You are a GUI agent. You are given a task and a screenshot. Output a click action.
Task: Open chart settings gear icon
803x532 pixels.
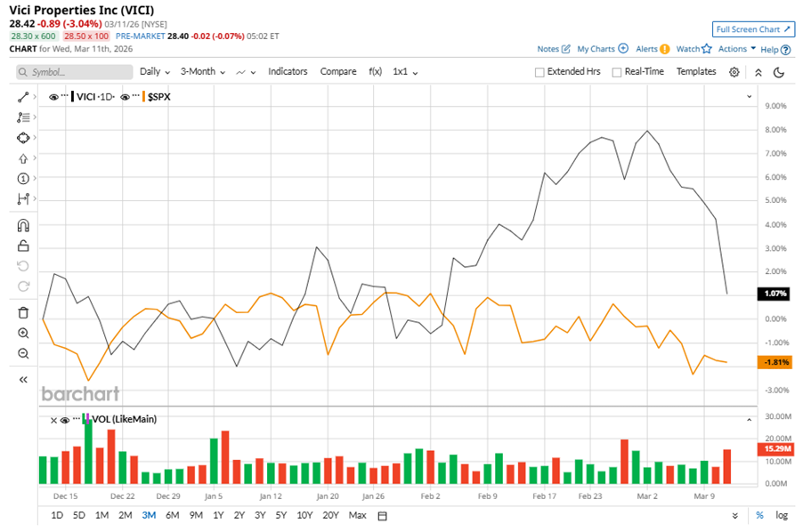pyautogui.click(x=734, y=72)
